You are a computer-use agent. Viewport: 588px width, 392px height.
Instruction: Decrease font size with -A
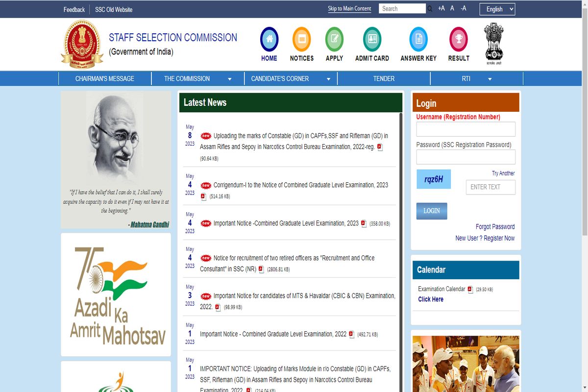(463, 8)
